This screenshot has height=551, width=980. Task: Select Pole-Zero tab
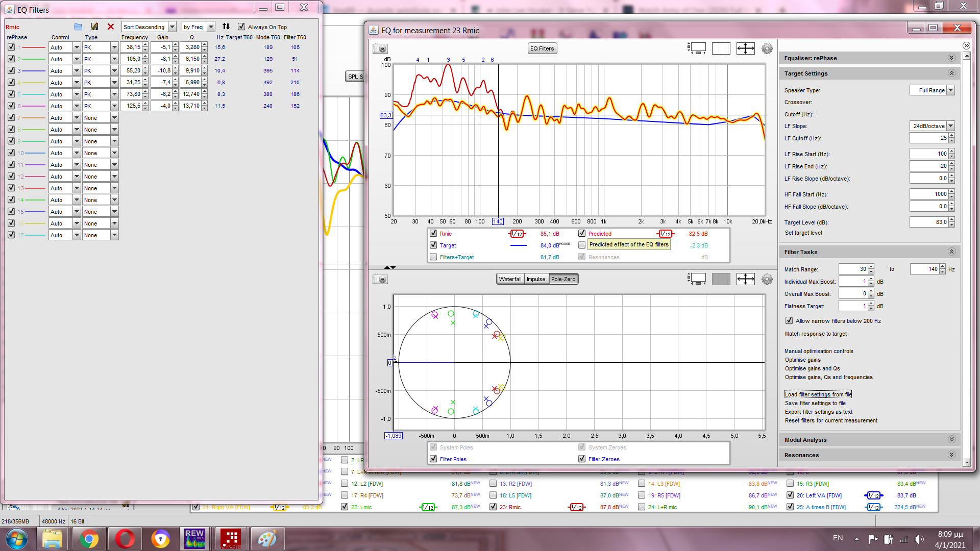click(563, 279)
